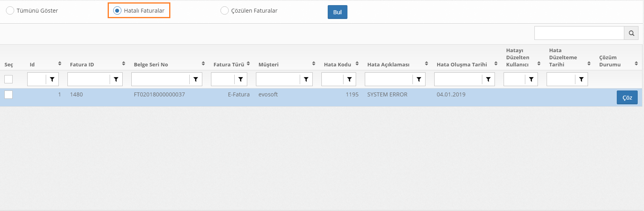Image resolution: width=644 pixels, height=211 pixels.
Task: Open filter icon for Fatura Türü column
Action: click(x=241, y=79)
